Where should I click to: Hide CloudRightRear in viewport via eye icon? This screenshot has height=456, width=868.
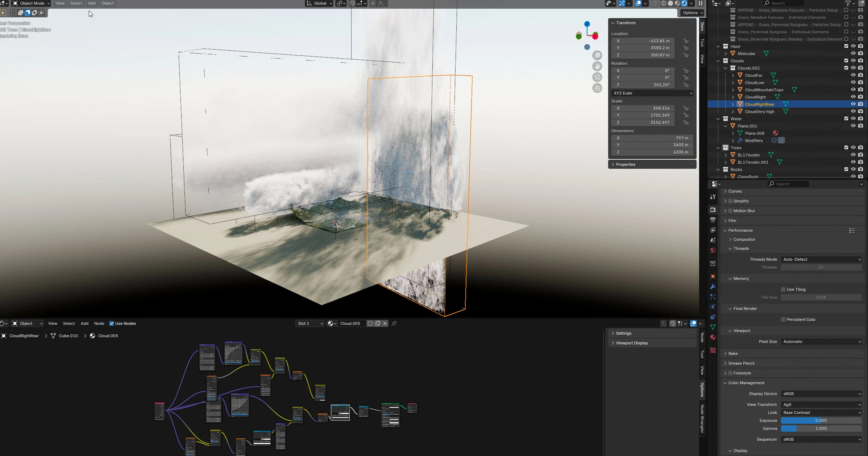point(853,104)
